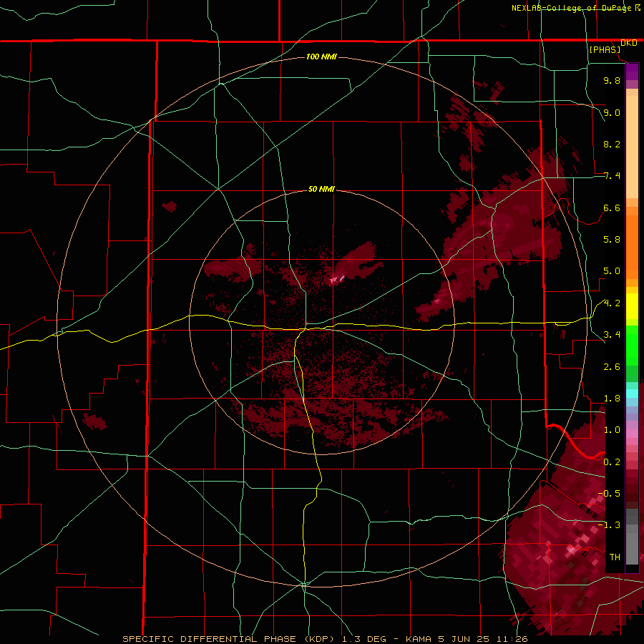Click the bright yellow segment of the legend
The image size is (644, 644).
[x=632, y=306]
